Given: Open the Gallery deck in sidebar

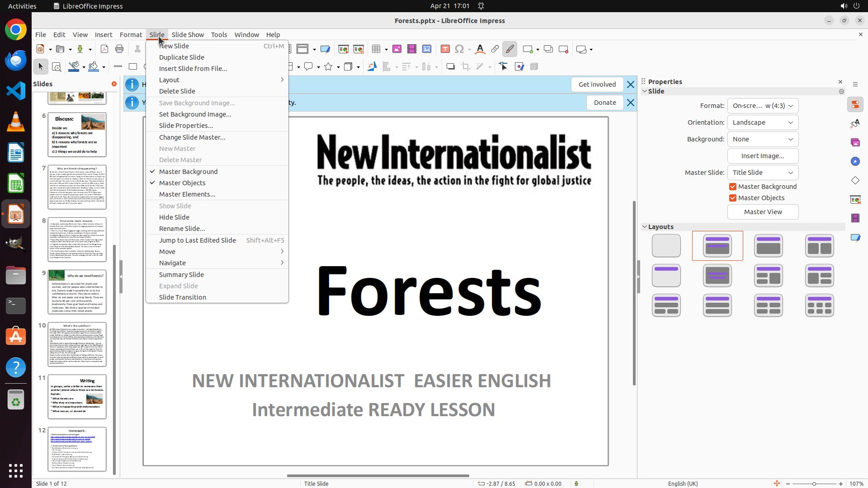Looking at the screenshot, I should [855, 142].
